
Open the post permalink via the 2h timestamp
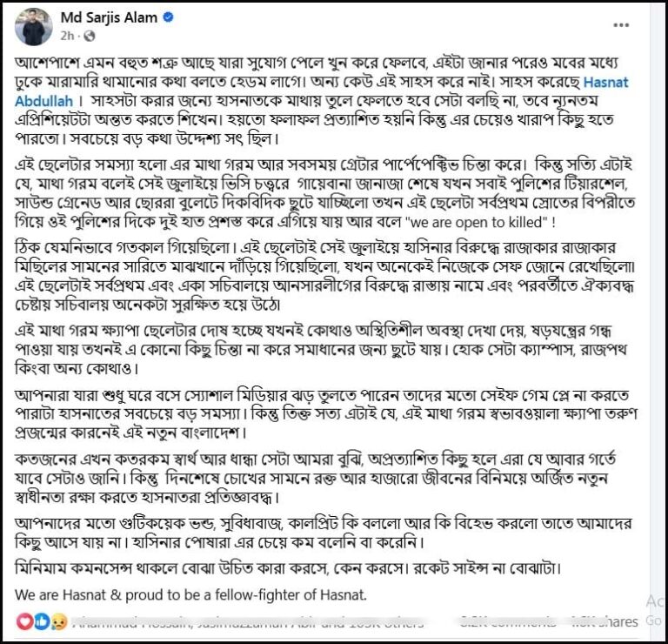[x=67, y=37]
